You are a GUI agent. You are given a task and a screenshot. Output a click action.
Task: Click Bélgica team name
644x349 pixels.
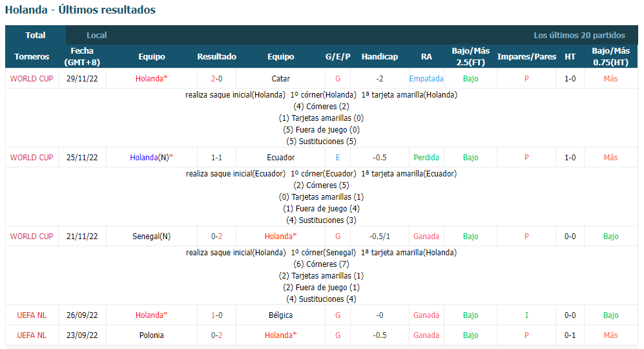(x=280, y=315)
